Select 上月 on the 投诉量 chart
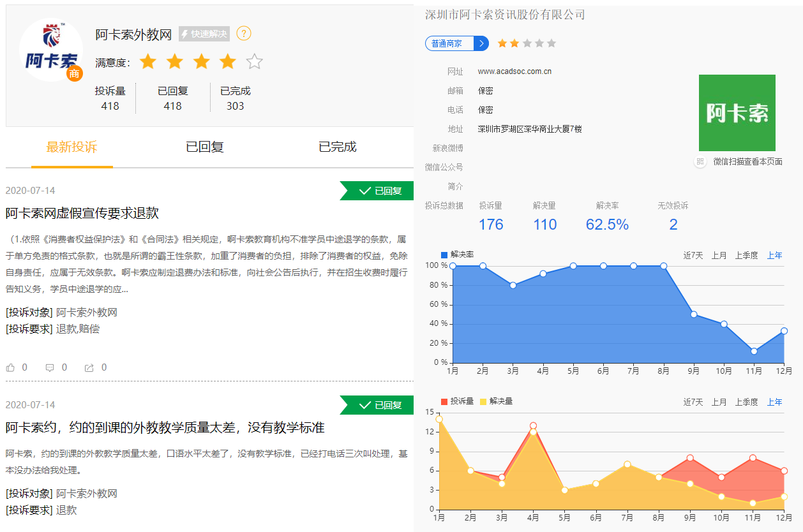This screenshot has width=803, height=532. [719, 402]
